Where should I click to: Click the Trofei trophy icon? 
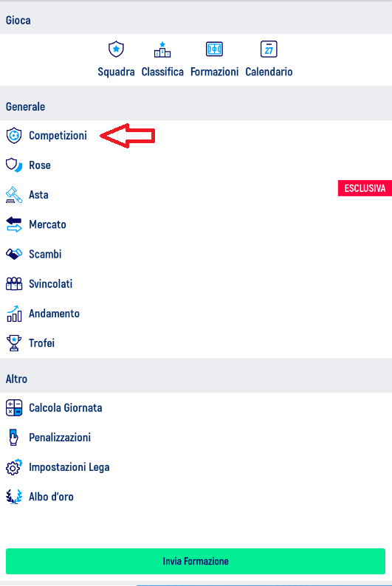[x=14, y=343]
